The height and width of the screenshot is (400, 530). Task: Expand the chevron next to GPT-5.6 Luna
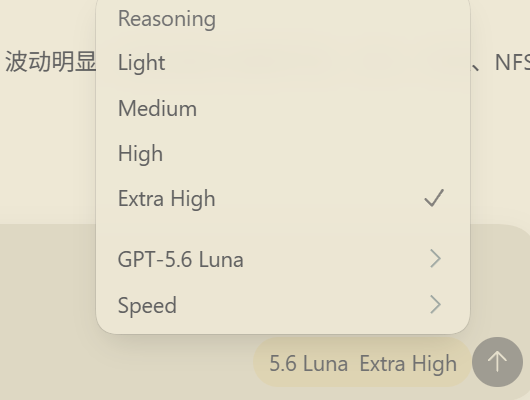(435, 259)
